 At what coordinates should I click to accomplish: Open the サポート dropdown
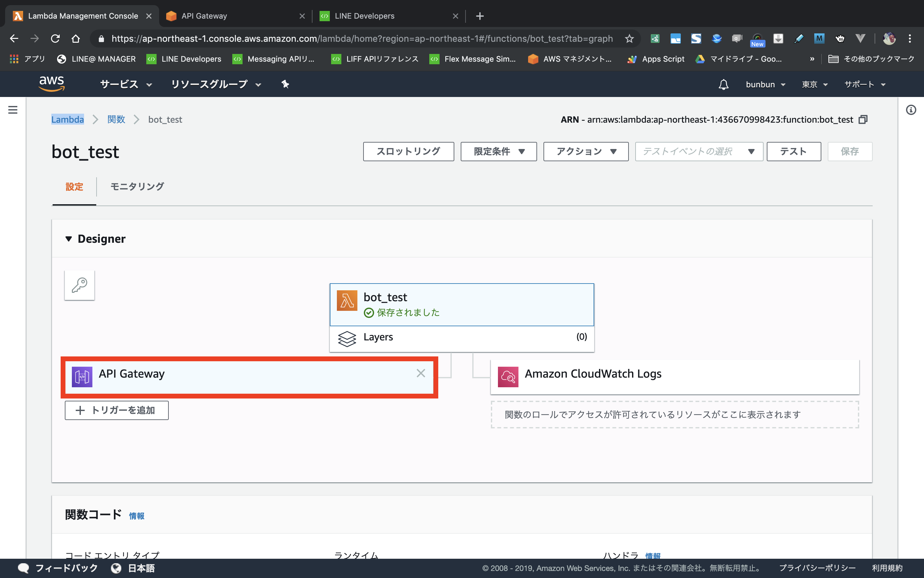point(864,84)
